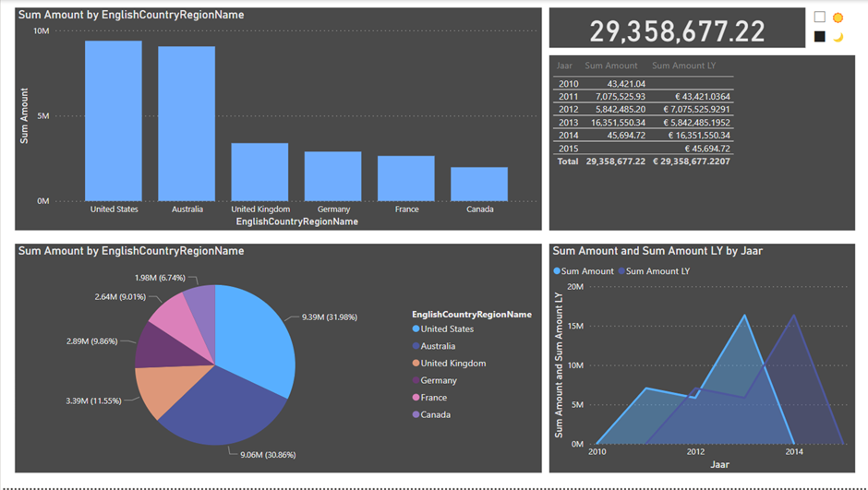This screenshot has height=490, width=868.
Task: Click the moon icon for dark mode
Action: point(838,37)
